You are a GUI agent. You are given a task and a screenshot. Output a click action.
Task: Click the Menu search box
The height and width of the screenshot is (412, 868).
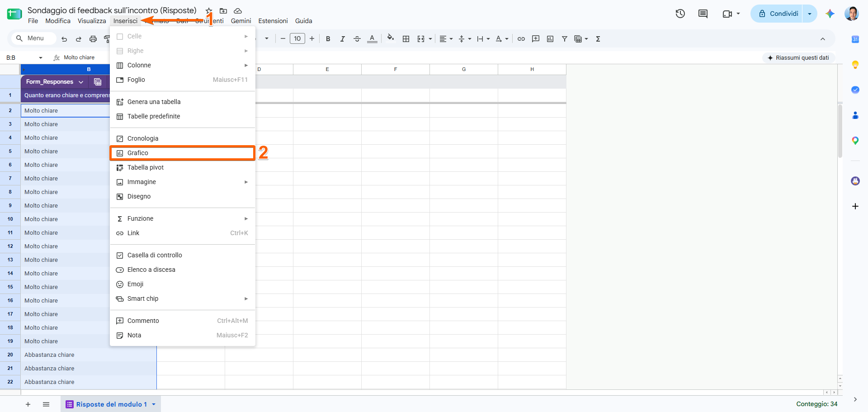click(x=34, y=38)
